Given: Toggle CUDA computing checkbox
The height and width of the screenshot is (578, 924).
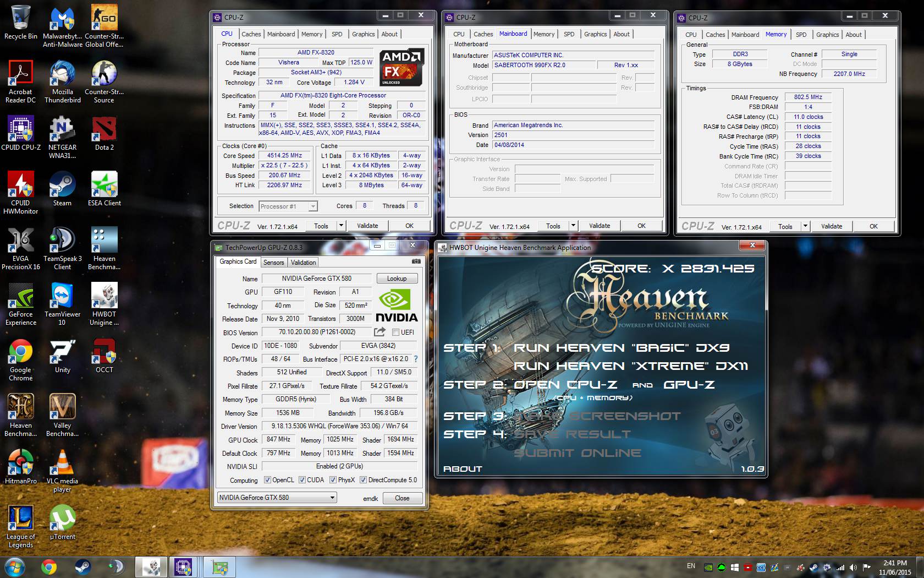Looking at the screenshot, I should coord(302,479).
